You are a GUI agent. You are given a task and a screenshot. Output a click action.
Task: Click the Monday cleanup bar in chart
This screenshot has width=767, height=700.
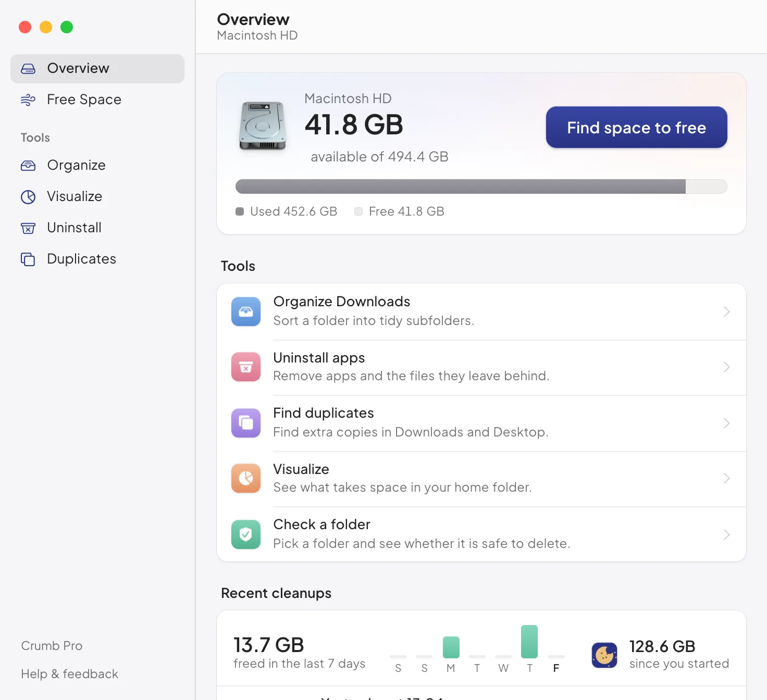pyautogui.click(x=451, y=647)
